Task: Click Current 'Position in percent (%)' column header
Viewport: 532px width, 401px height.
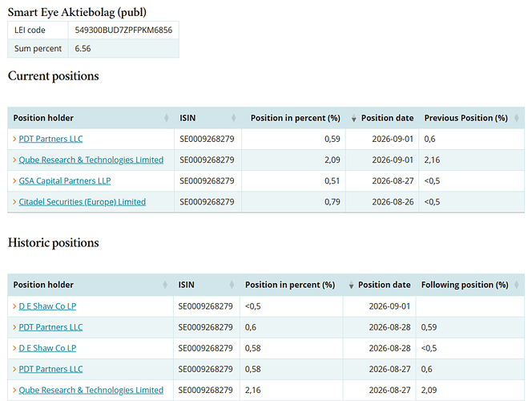Action: click(293, 118)
